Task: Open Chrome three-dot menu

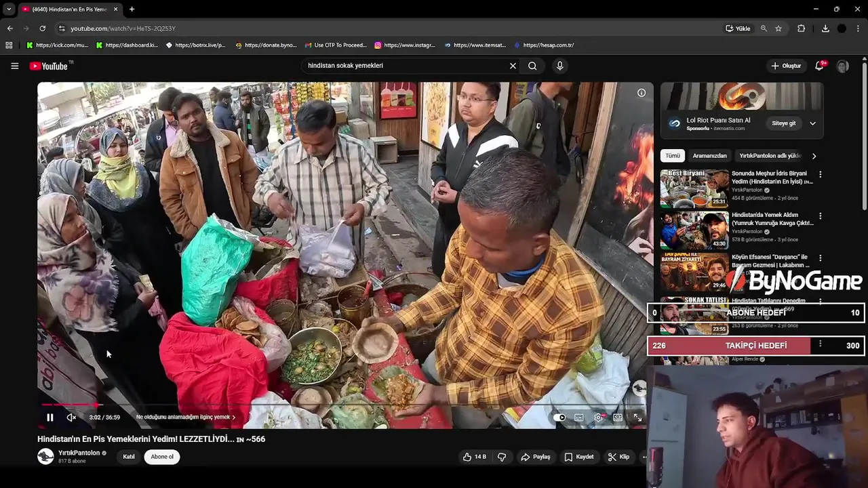Action: click(x=859, y=28)
